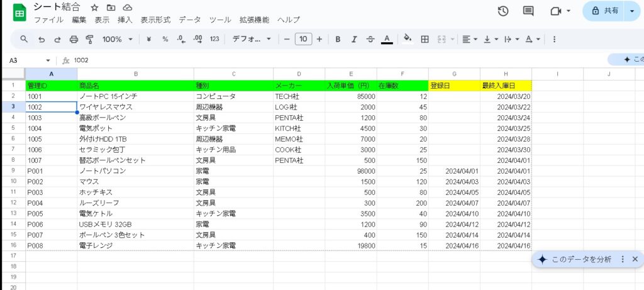Open the horizontal align dropdown
644x290 pixels.
470,39
